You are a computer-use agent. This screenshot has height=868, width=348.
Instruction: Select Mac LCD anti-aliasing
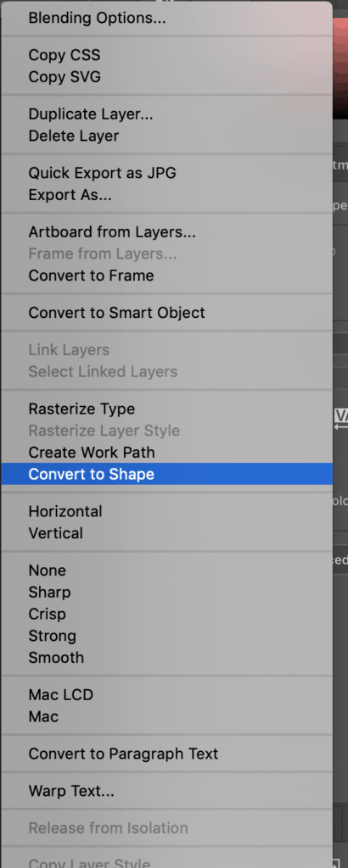coord(166,695)
